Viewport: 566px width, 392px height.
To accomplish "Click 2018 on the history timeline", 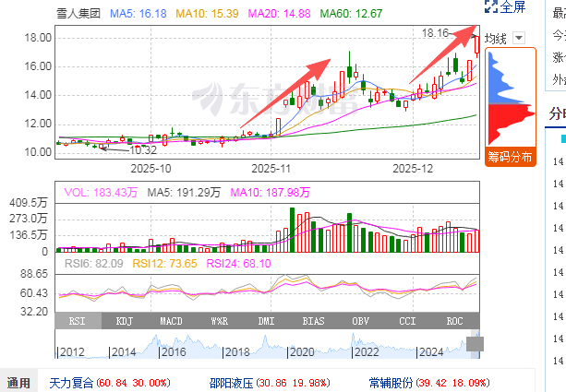I will point(237,352).
